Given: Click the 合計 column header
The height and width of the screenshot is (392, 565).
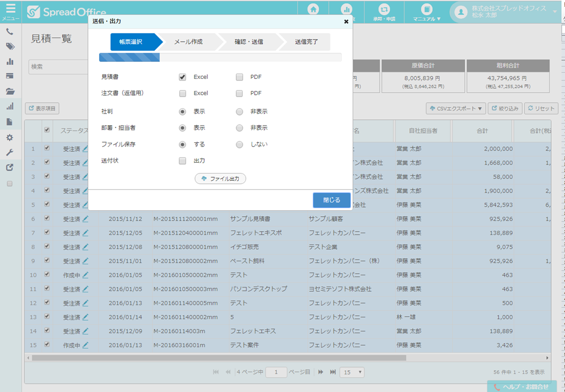Looking at the screenshot, I should (x=482, y=131).
